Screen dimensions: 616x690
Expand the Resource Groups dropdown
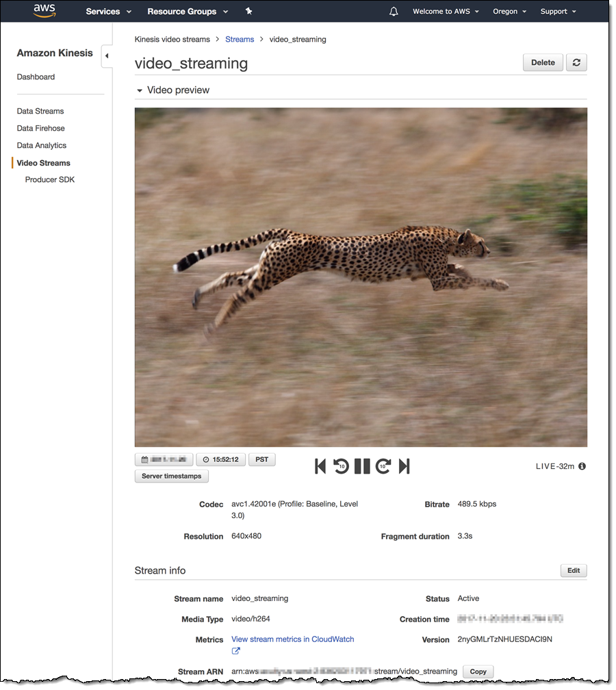click(187, 12)
